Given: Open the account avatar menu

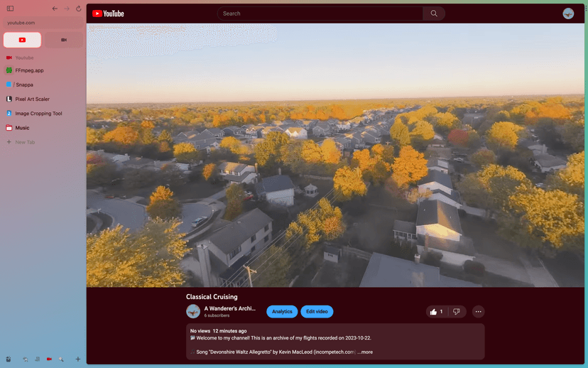Looking at the screenshot, I should click(568, 13).
